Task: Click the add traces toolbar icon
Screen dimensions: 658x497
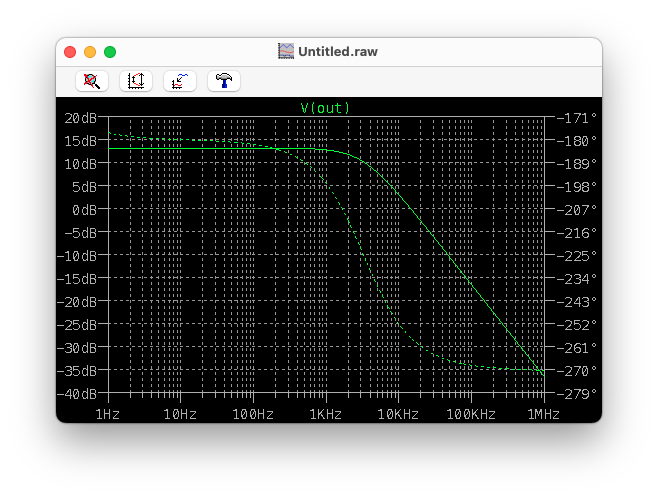Action: tap(180, 81)
